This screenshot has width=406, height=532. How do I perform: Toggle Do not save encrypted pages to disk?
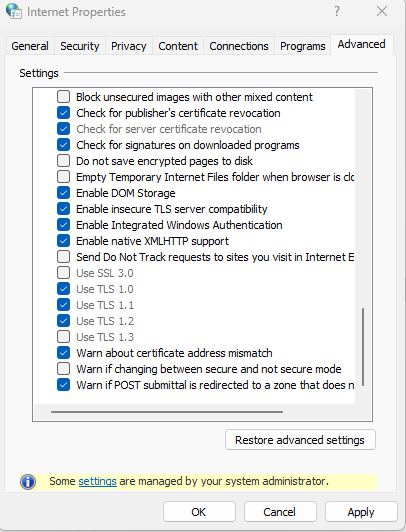coord(63,161)
